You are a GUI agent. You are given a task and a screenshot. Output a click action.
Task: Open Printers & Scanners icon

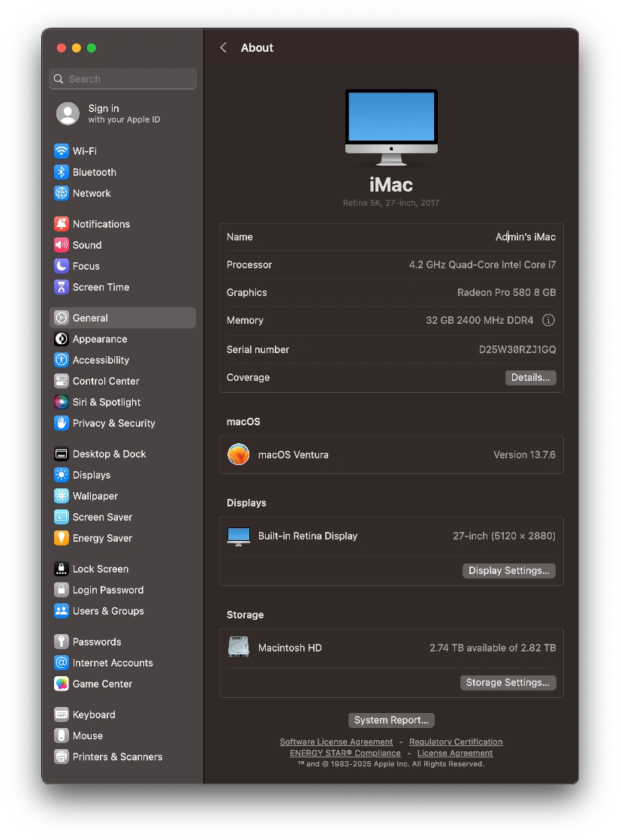[x=62, y=757]
